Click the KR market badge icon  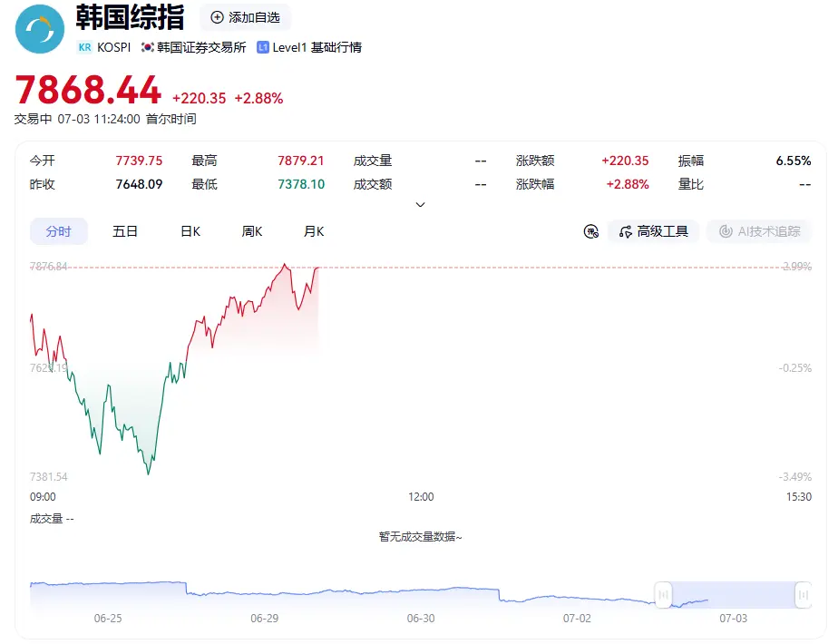(84, 47)
